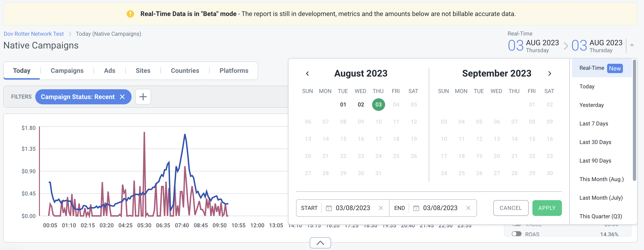Open the Dov Rotter Network Test breadcrumb link
Image resolution: width=644 pixels, height=250 pixels.
33,33
